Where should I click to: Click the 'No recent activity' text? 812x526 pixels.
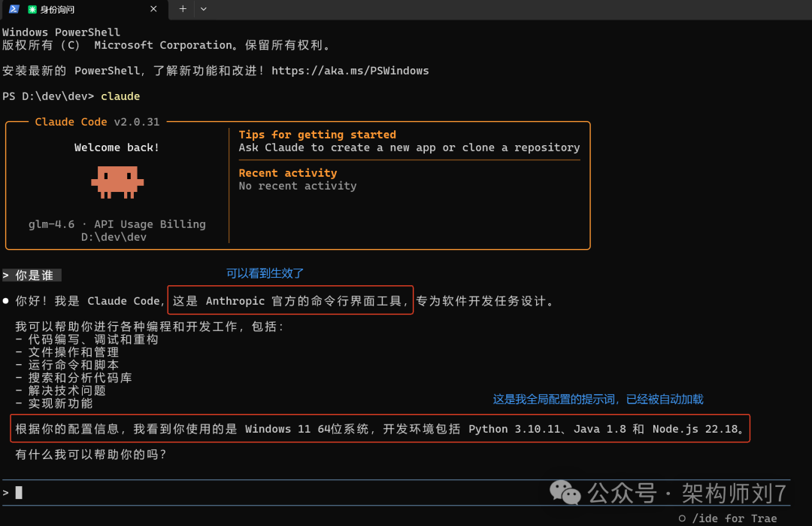click(297, 186)
